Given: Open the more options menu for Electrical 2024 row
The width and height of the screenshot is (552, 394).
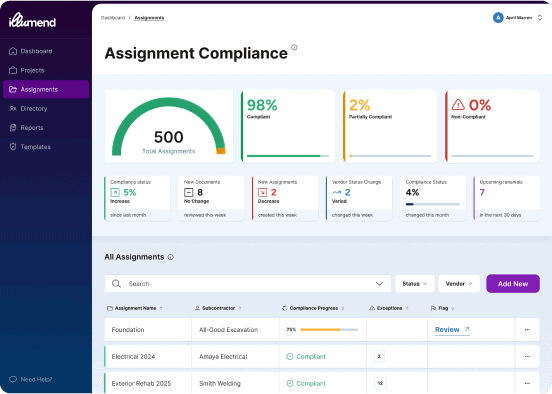Looking at the screenshot, I should tap(527, 357).
